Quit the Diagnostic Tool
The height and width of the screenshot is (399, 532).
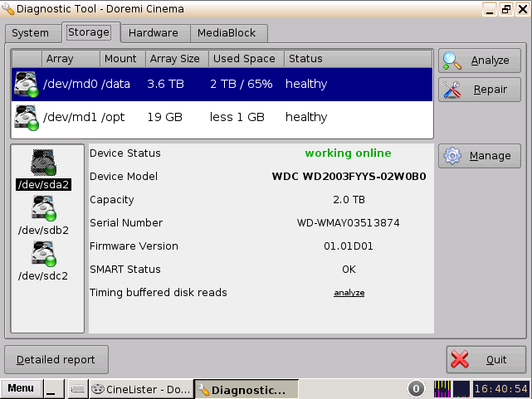486,360
